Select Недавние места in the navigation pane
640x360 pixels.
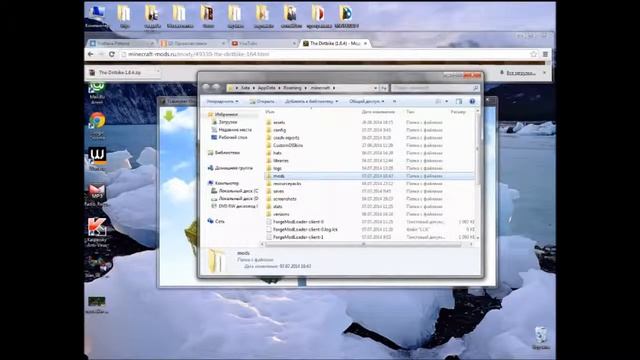[x=231, y=130]
